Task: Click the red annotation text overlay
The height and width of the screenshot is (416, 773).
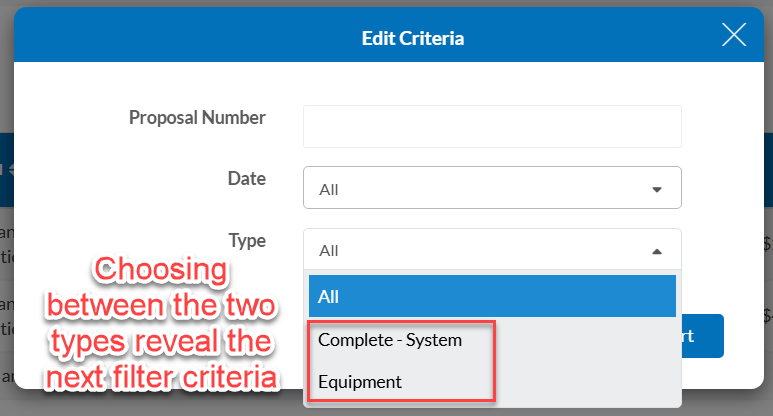Action: (161, 323)
